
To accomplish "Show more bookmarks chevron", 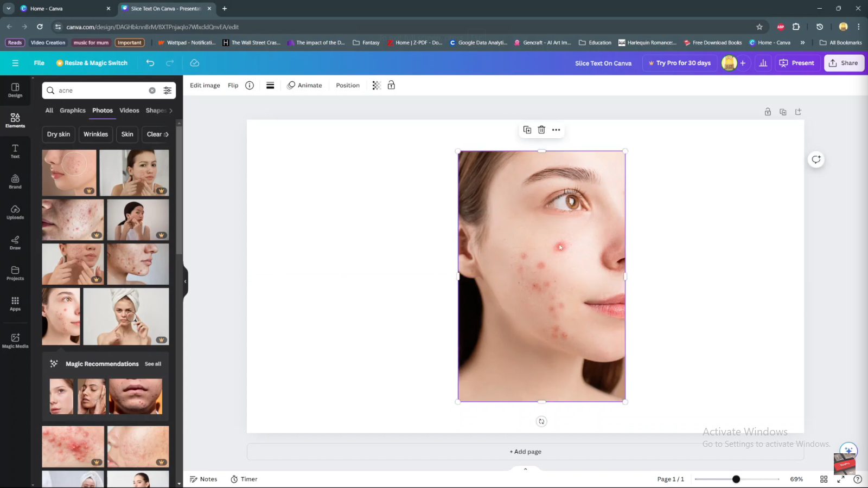I will point(802,42).
